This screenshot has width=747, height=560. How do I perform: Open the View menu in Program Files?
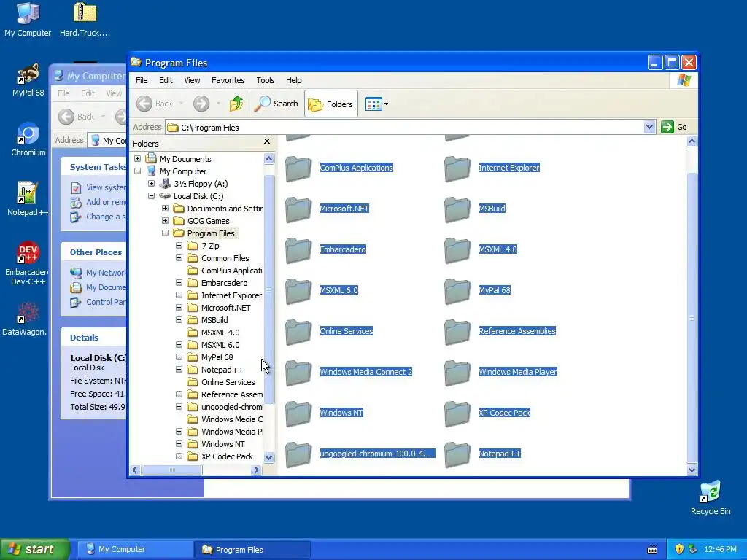[192, 80]
